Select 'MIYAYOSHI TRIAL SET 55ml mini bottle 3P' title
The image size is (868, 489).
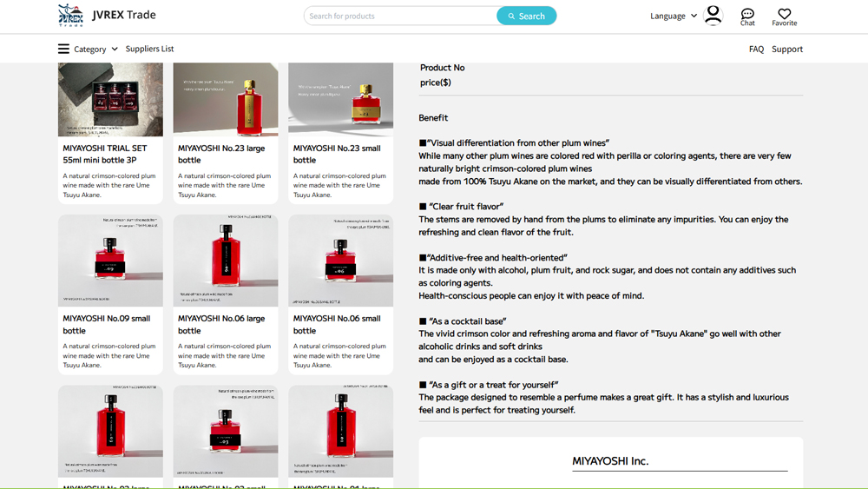pyautogui.click(x=105, y=154)
